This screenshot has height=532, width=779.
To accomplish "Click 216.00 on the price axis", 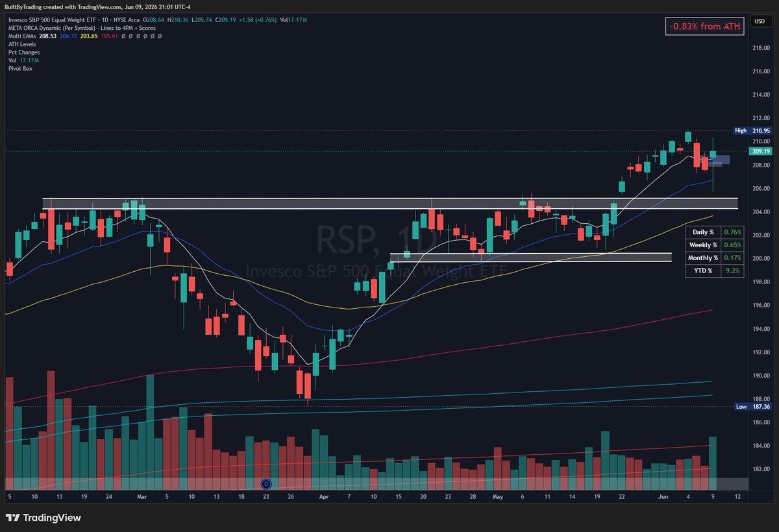I will click(x=761, y=71).
